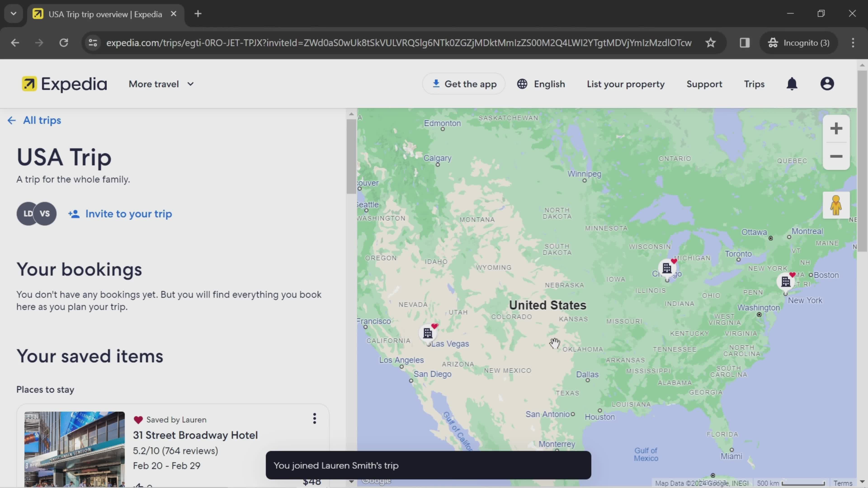The height and width of the screenshot is (488, 868).
Task: Click the browser forward button
Action: click(39, 43)
